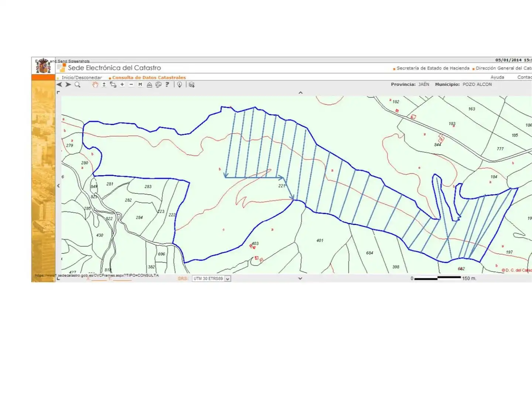Collapse the top panel with up chevron
Viewport: 532px width, 399px height.
[x=300, y=93]
